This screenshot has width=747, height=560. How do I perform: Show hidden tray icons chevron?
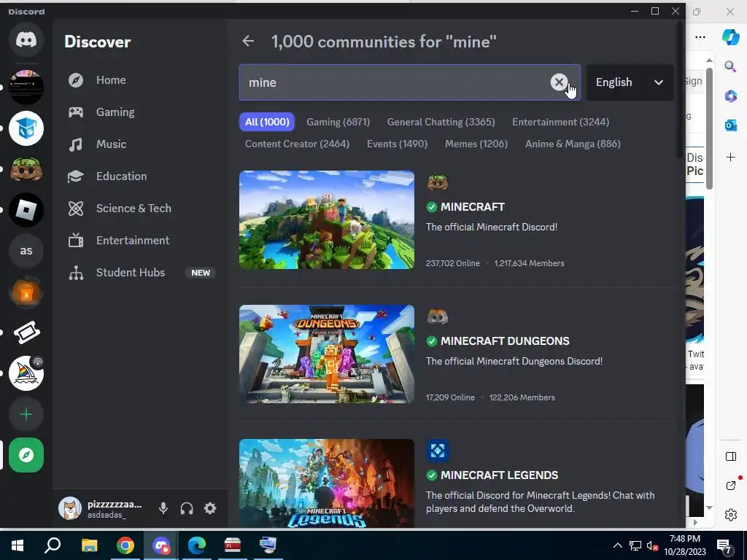coord(617,545)
